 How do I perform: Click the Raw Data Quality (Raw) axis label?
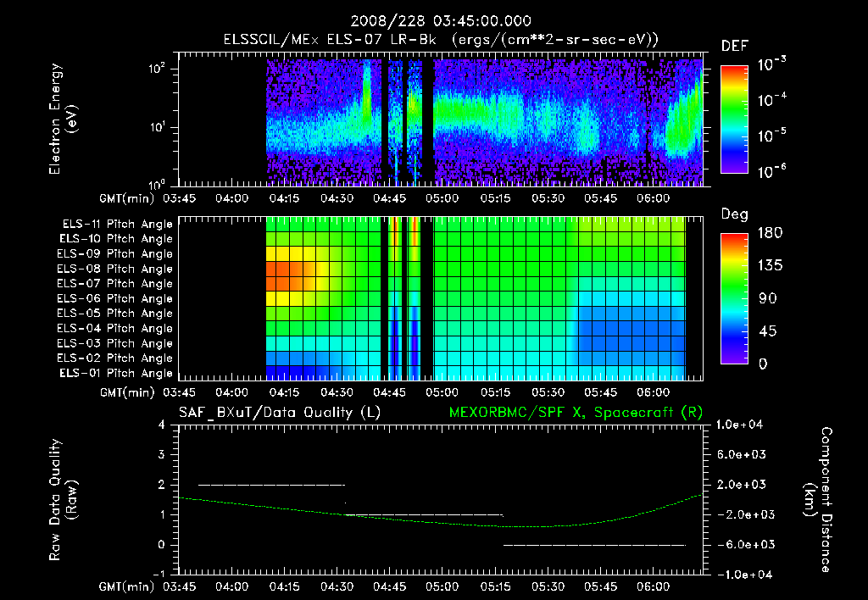pos(63,500)
